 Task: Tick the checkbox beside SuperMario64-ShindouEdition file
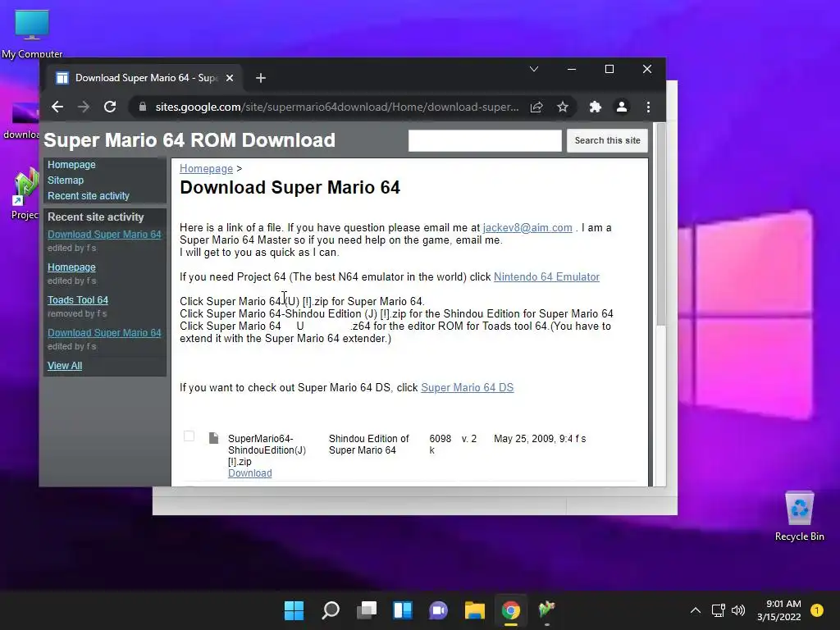point(189,436)
